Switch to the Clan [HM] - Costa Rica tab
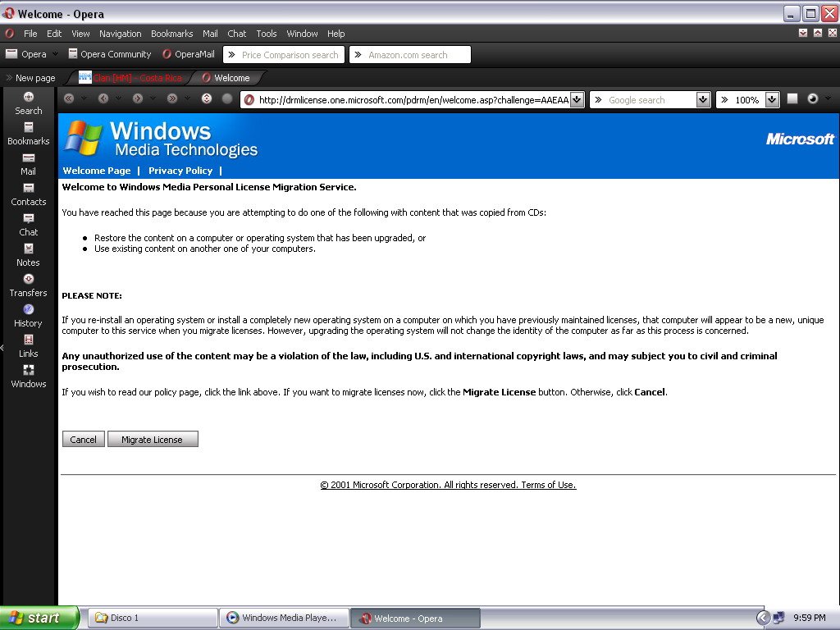The width and height of the screenshot is (840, 630). [130, 78]
